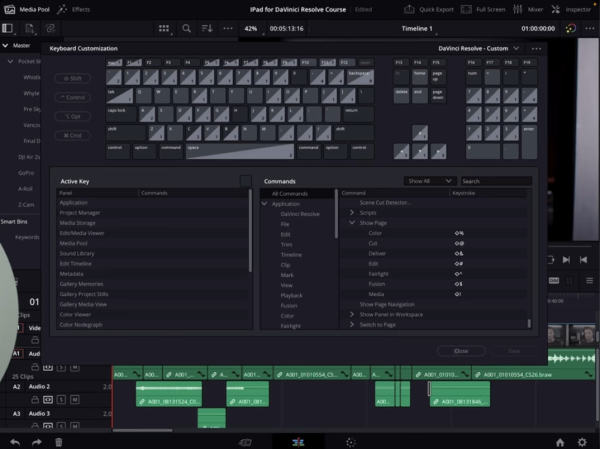Click Active Key list vertical scrollbar

[250, 231]
